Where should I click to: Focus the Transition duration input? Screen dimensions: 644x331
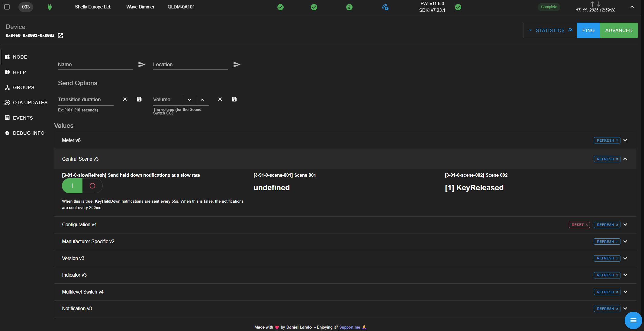(x=85, y=100)
